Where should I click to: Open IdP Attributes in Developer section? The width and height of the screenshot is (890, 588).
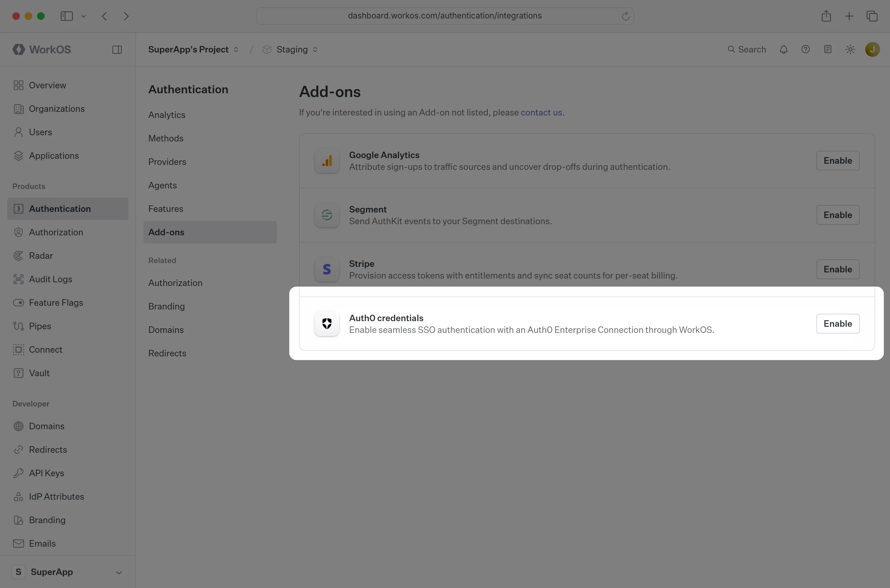click(68, 497)
